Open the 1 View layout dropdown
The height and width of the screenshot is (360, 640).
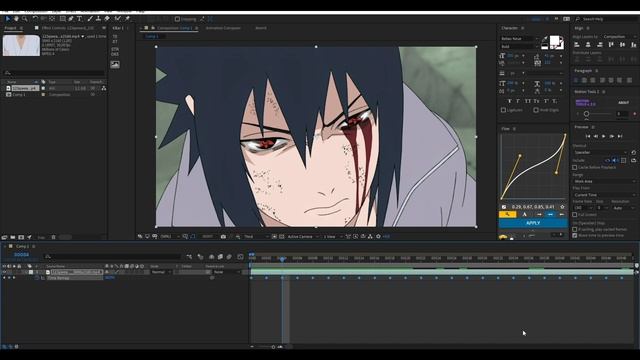[333, 237]
